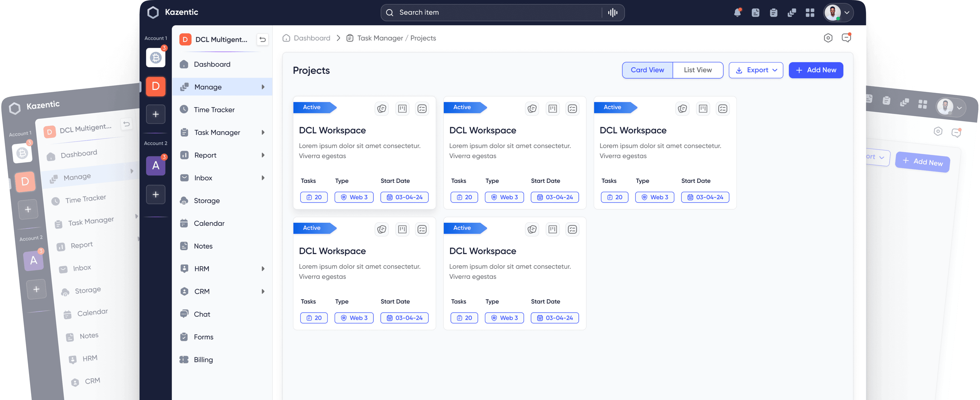Click the voice search waveform icon
The height and width of the screenshot is (400, 980).
612,13
